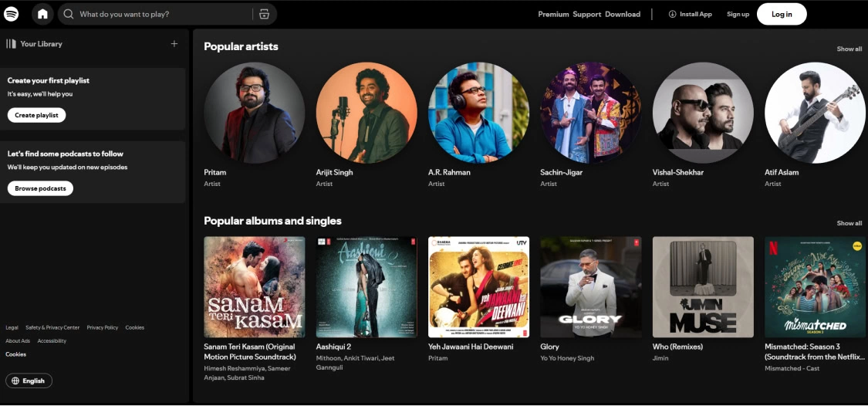Open Aashiqui 2 album cover
The height and width of the screenshot is (406, 868).
click(x=366, y=287)
